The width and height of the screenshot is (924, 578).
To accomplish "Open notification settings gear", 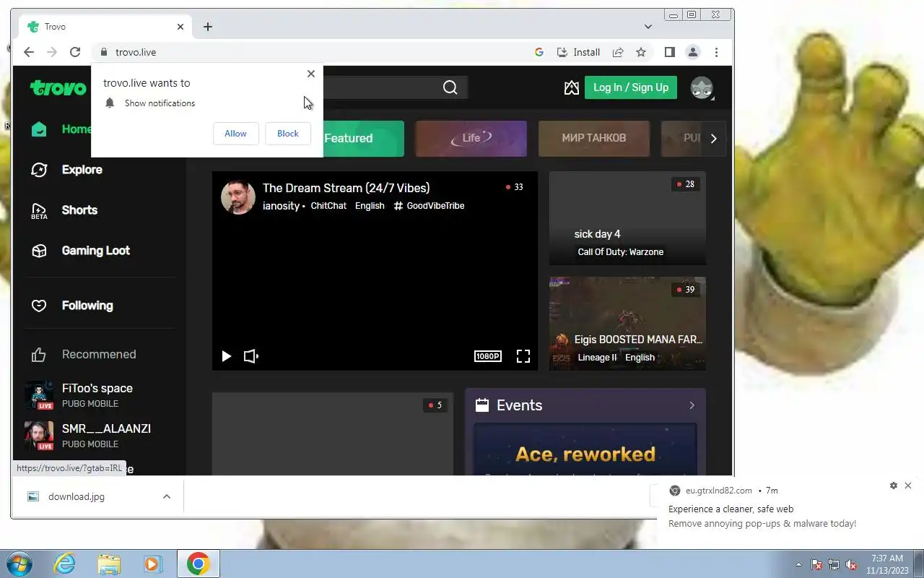I will pyautogui.click(x=894, y=486).
